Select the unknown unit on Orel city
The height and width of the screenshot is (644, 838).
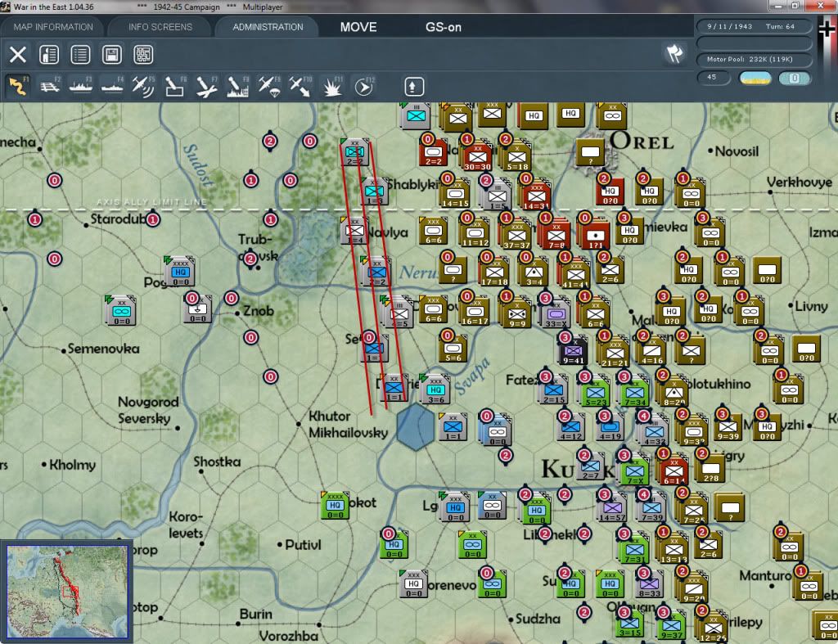(x=590, y=152)
